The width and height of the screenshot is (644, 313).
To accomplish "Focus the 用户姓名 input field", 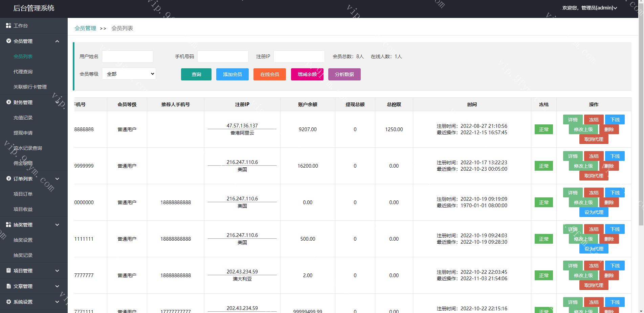I will pyautogui.click(x=128, y=56).
